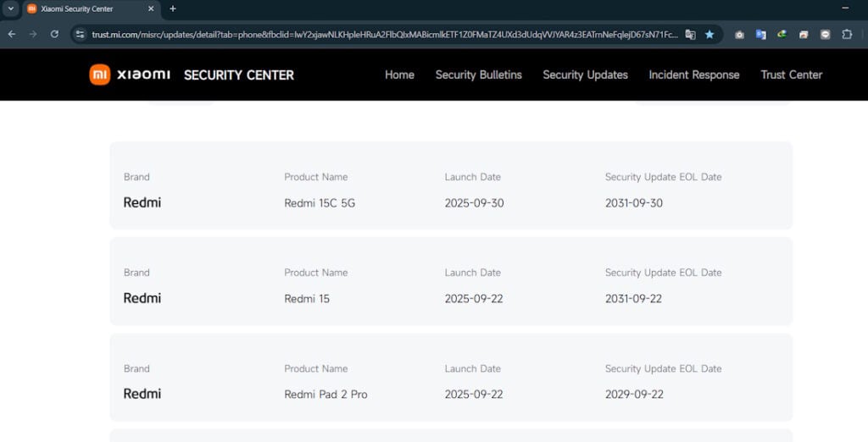Image resolution: width=868 pixels, height=442 pixels.
Task: Click the Google Translate extension icon
Action: pos(760,34)
